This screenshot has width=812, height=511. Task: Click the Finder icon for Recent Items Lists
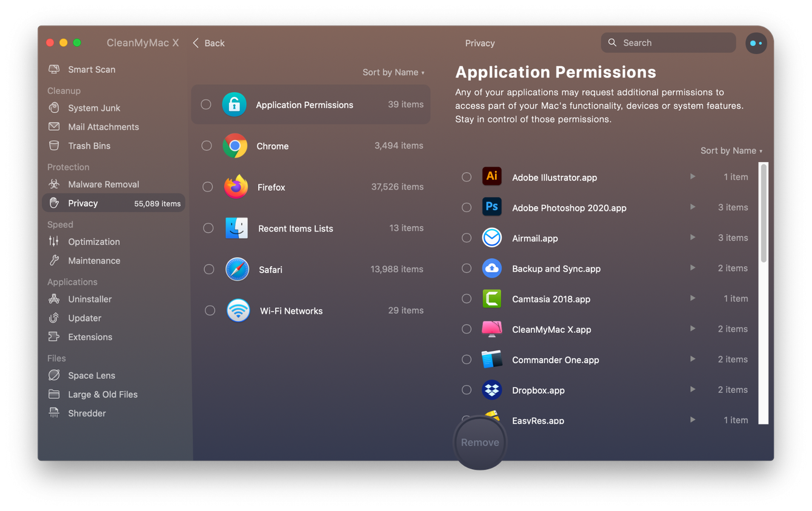(236, 228)
